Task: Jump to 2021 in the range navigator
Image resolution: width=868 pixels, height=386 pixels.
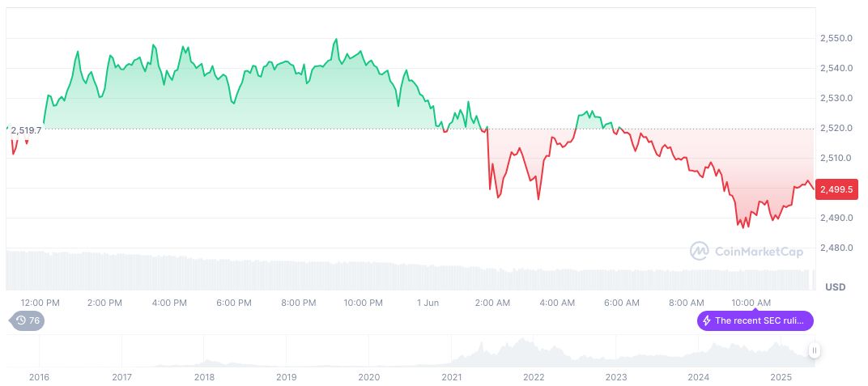Action: tap(451, 377)
